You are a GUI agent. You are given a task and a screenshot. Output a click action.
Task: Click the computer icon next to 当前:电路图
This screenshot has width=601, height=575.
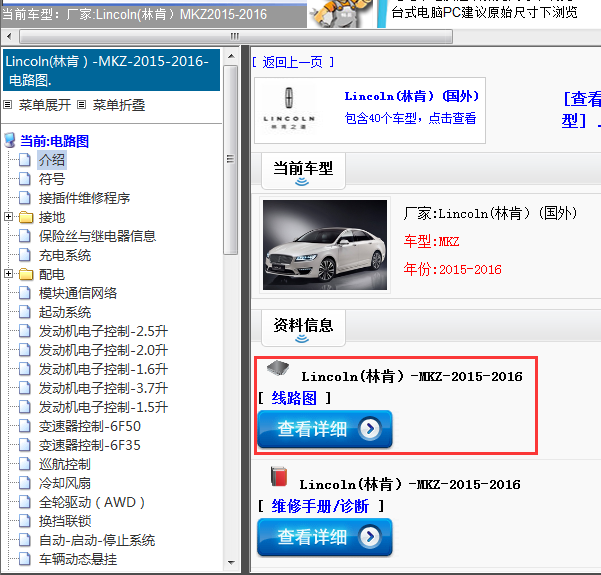pos(10,141)
